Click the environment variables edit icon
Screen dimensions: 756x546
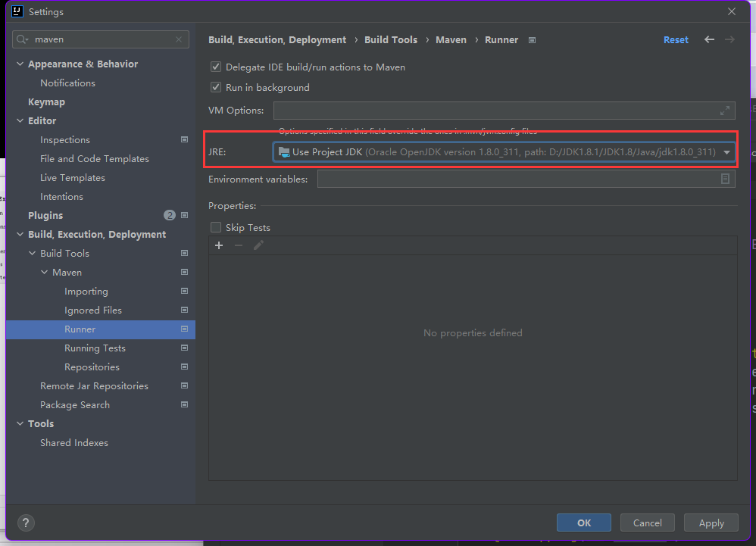click(725, 179)
